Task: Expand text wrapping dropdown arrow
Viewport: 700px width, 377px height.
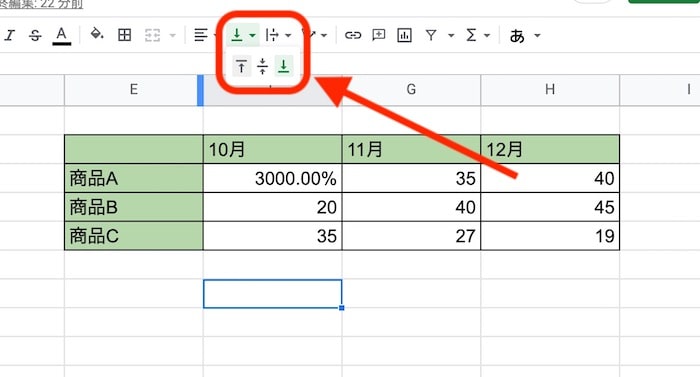Action: [x=288, y=35]
